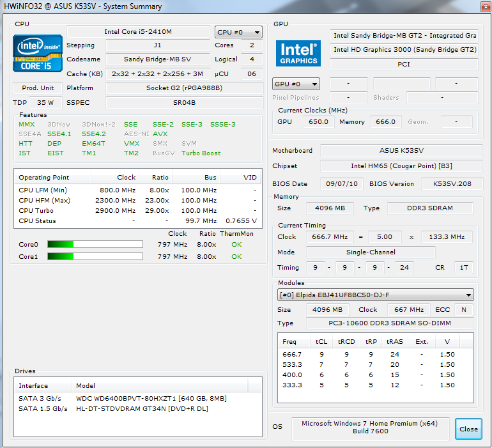The image size is (492, 448).
Task: Click the Intel Graphics logo
Action: (298, 53)
